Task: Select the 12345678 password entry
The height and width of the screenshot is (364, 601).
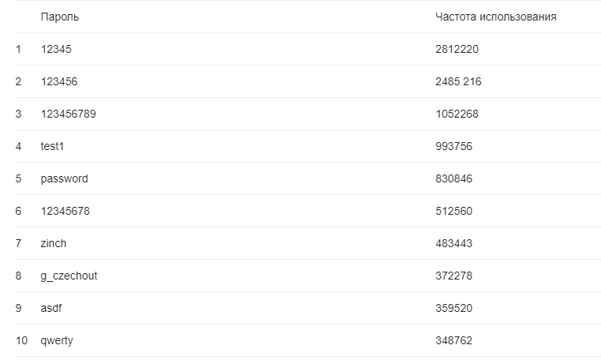Action: (66, 211)
